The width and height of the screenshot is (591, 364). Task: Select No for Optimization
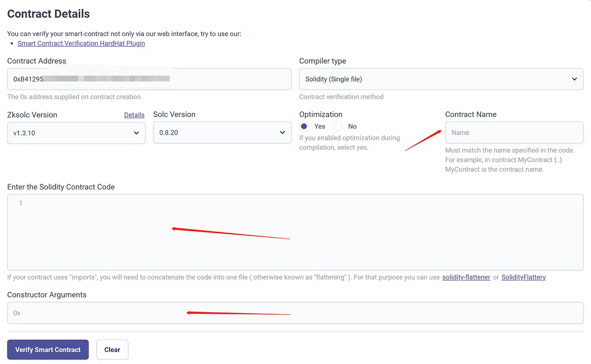pos(338,126)
